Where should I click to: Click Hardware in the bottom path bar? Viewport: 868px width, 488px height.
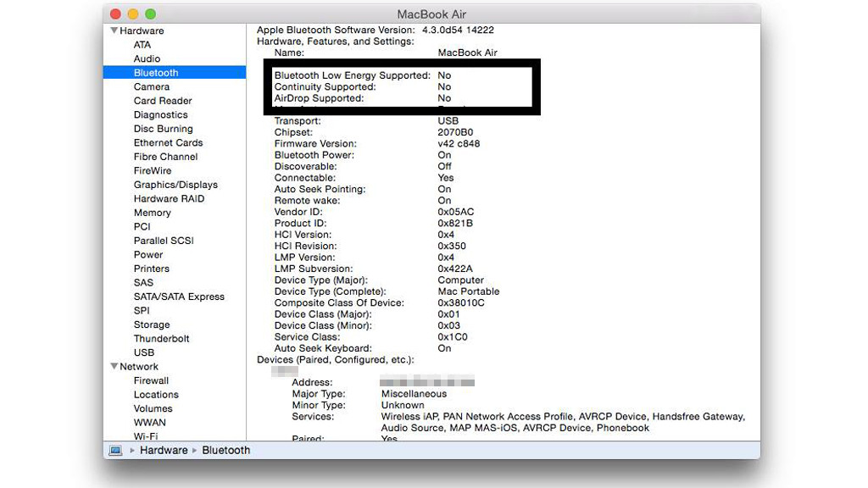click(164, 451)
